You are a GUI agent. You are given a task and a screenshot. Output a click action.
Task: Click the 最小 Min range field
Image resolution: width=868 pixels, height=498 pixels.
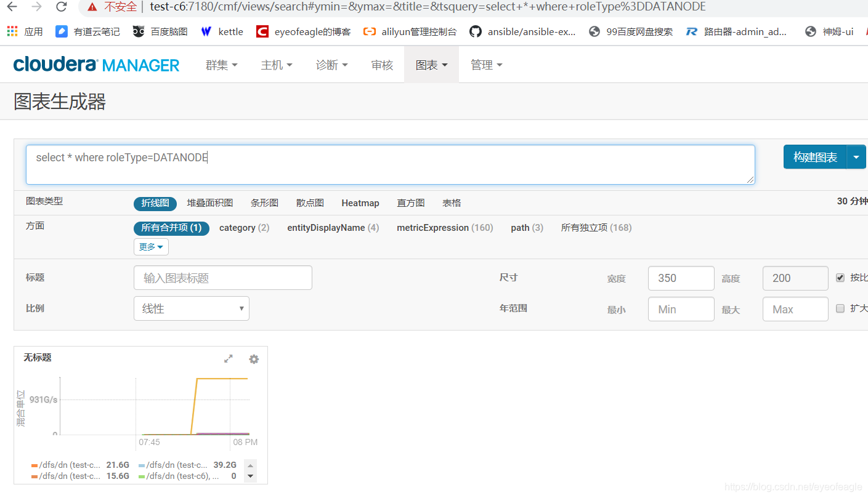pyautogui.click(x=681, y=309)
